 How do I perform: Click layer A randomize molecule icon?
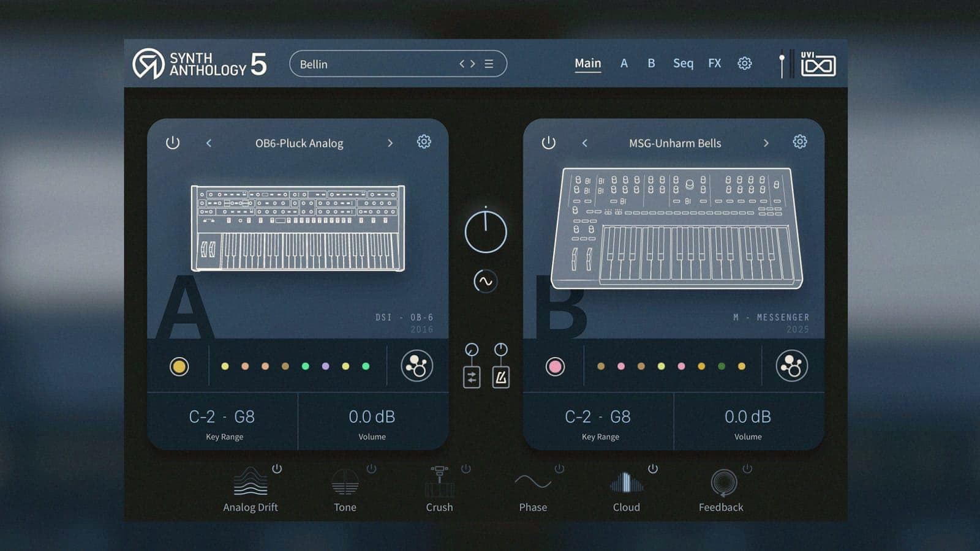pyautogui.click(x=417, y=366)
